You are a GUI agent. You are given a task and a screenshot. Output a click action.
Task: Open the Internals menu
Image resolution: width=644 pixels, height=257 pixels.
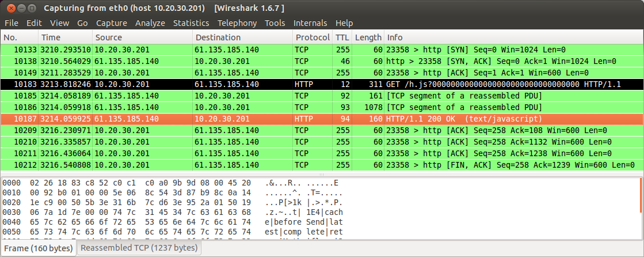click(x=310, y=23)
